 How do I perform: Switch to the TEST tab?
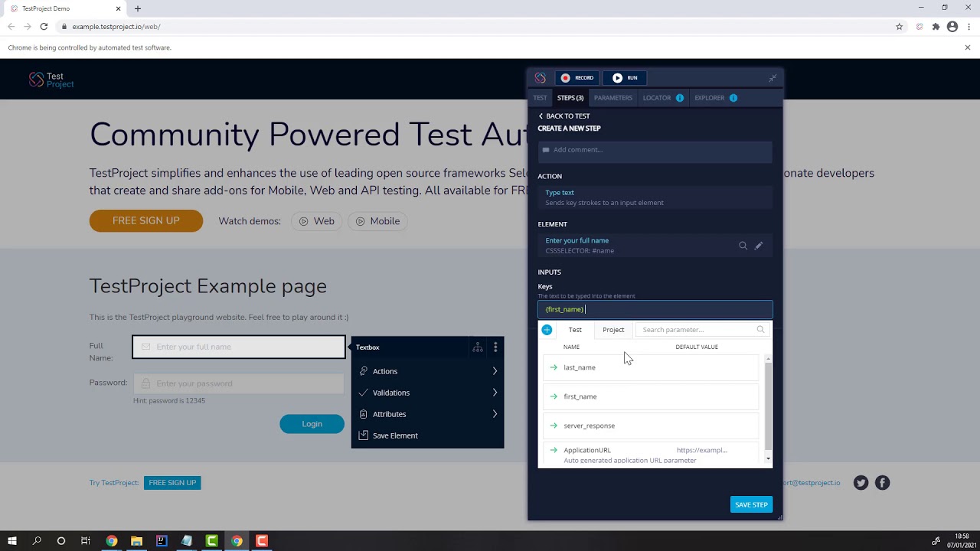click(540, 98)
